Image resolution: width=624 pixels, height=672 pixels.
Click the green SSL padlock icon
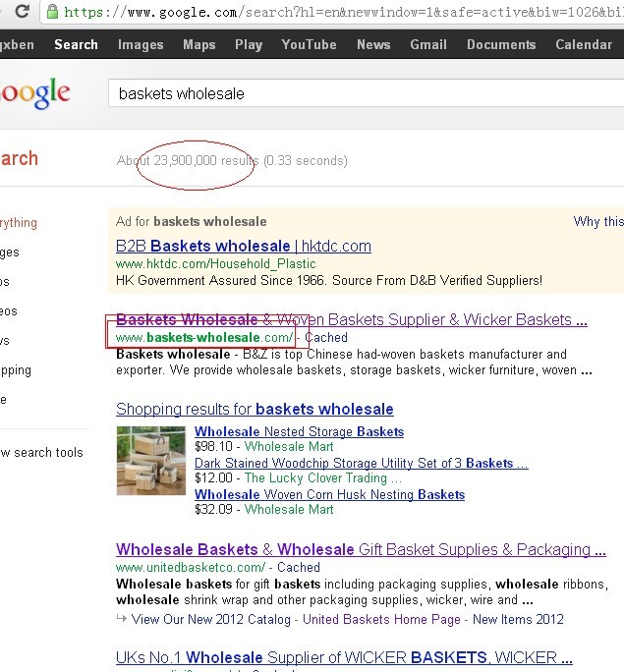52,11
